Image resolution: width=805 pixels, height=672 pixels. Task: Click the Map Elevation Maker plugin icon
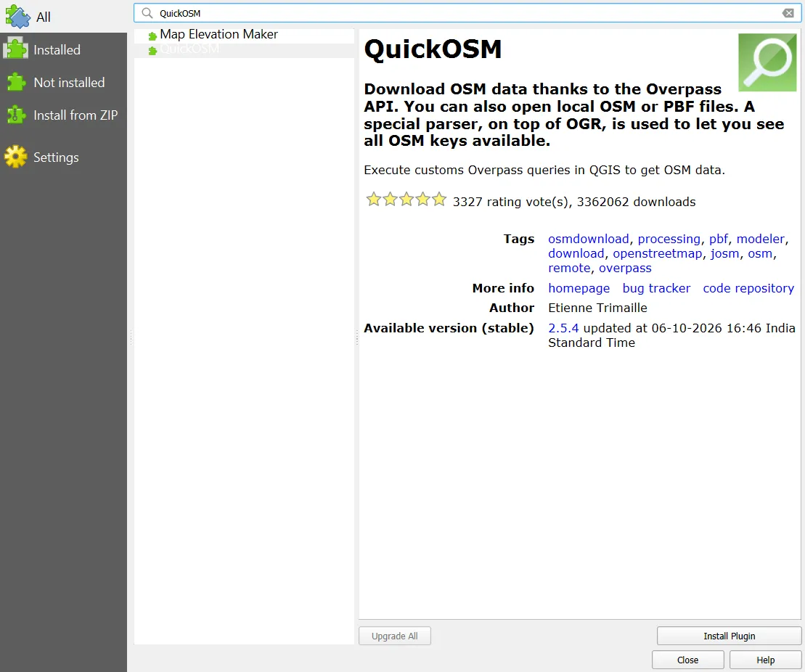[x=152, y=36]
